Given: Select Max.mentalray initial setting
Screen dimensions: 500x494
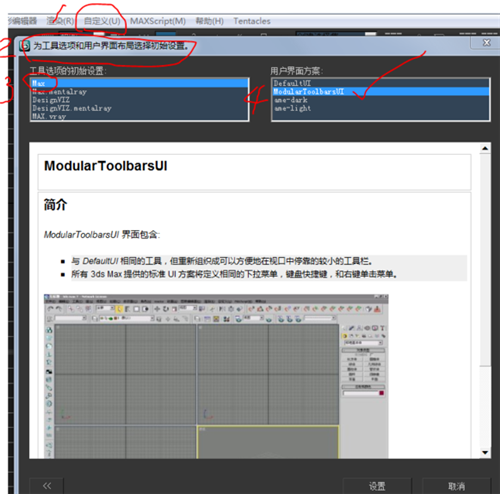Looking at the screenshot, I should 139,91.
